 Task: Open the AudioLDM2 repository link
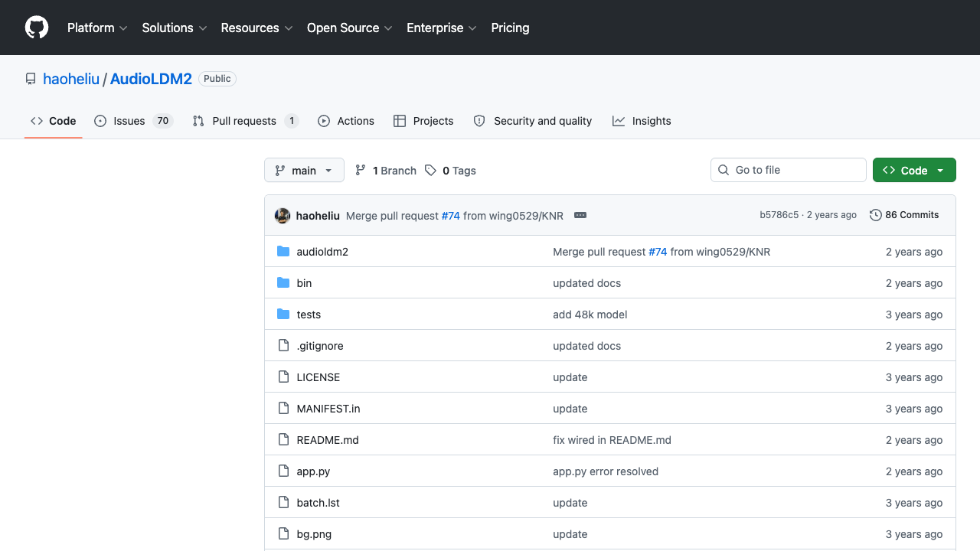[x=151, y=79]
